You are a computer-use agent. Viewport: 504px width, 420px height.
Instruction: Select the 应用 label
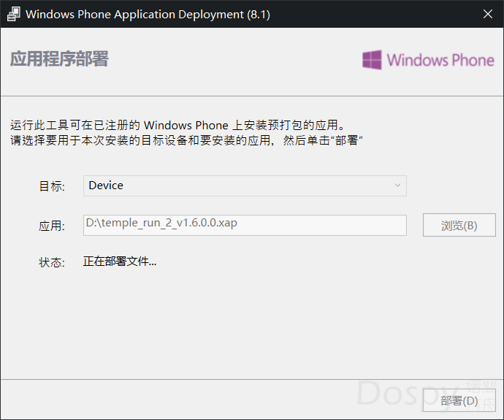(x=52, y=226)
